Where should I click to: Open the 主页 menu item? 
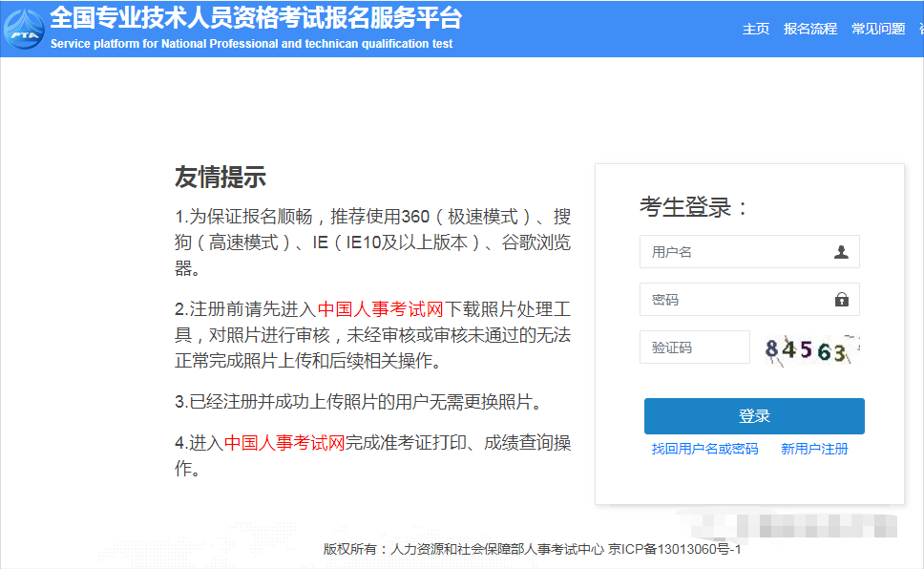click(x=755, y=29)
